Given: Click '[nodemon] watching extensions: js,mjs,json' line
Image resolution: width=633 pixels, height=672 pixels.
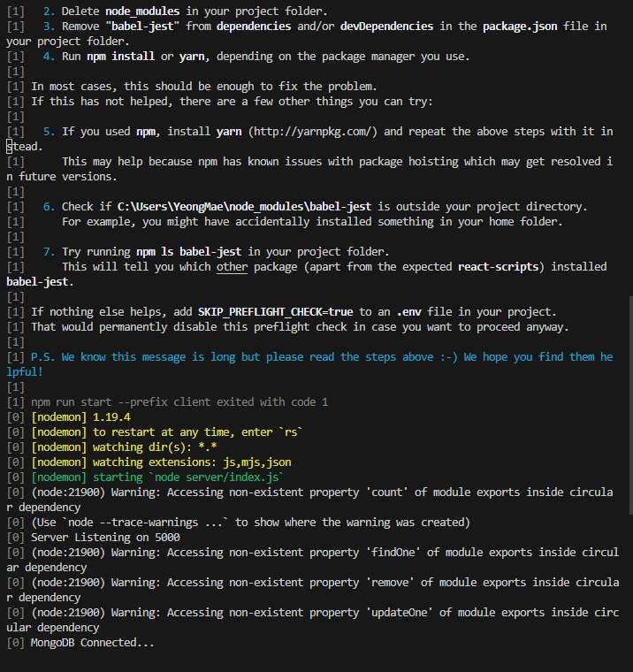Looking at the screenshot, I should [x=161, y=462].
